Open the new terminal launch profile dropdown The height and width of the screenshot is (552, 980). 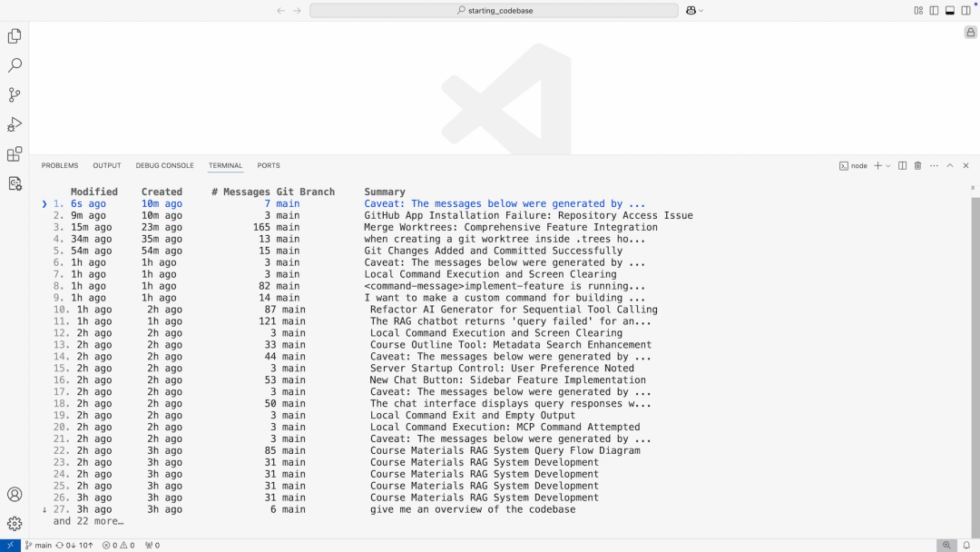click(x=888, y=166)
